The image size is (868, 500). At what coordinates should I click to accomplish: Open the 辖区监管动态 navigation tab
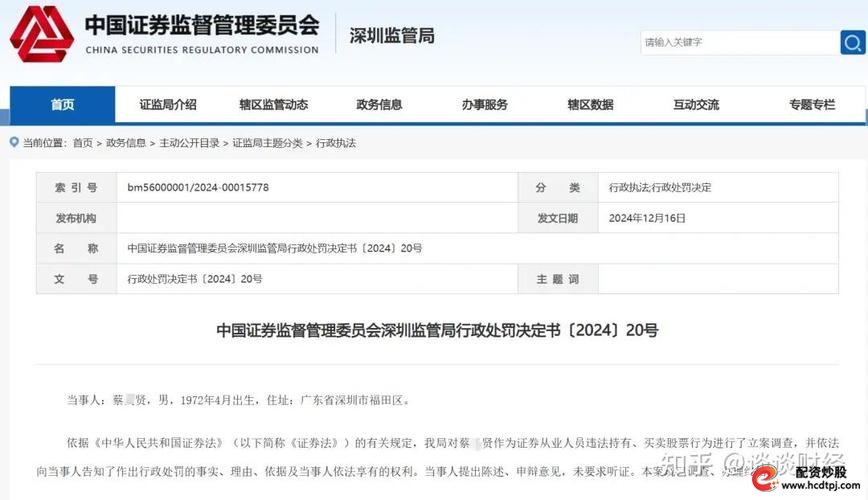[273, 104]
